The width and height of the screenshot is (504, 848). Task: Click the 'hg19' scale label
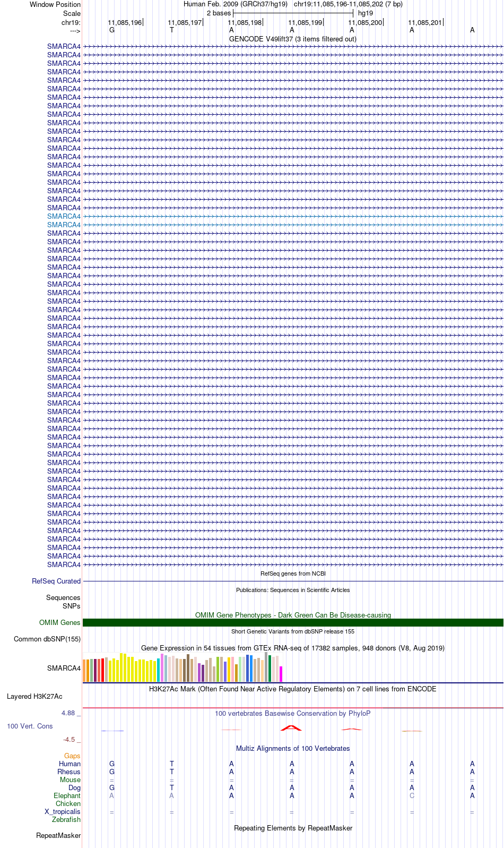click(x=366, y=13)
